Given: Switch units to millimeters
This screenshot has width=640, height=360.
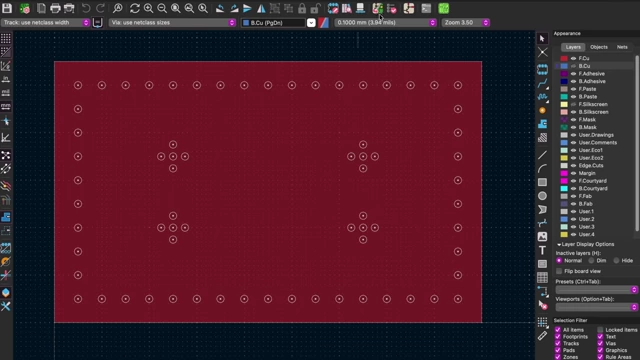Looking at the screenshot, I should pyautogui.click(x=6, y=106).
